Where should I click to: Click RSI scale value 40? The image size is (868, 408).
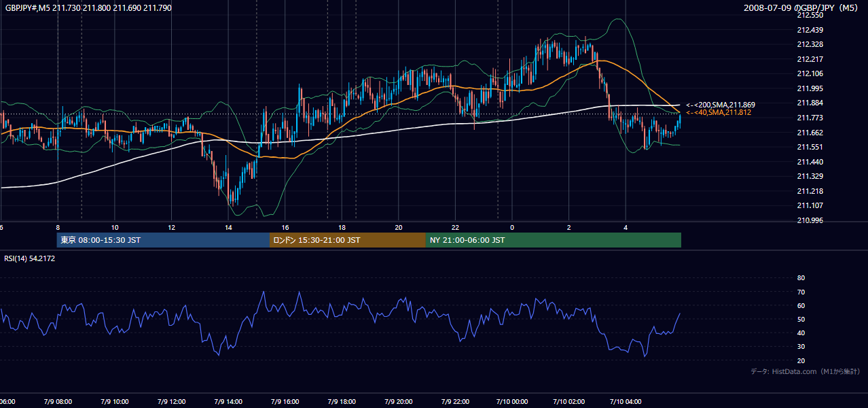coord(801,333)
